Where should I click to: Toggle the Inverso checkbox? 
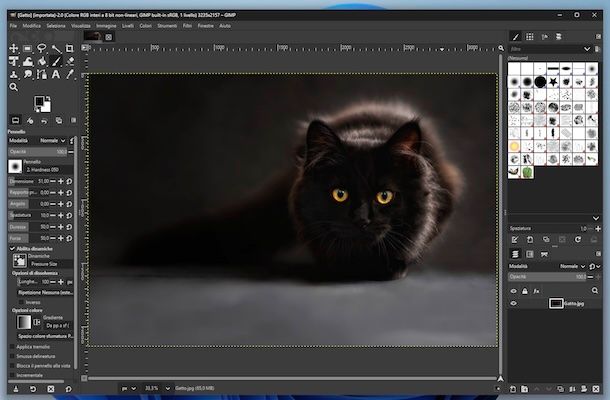(22, 302)
